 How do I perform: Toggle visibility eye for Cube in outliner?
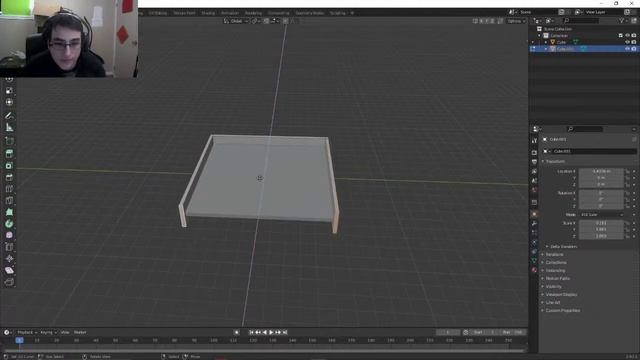pos(627,42)
